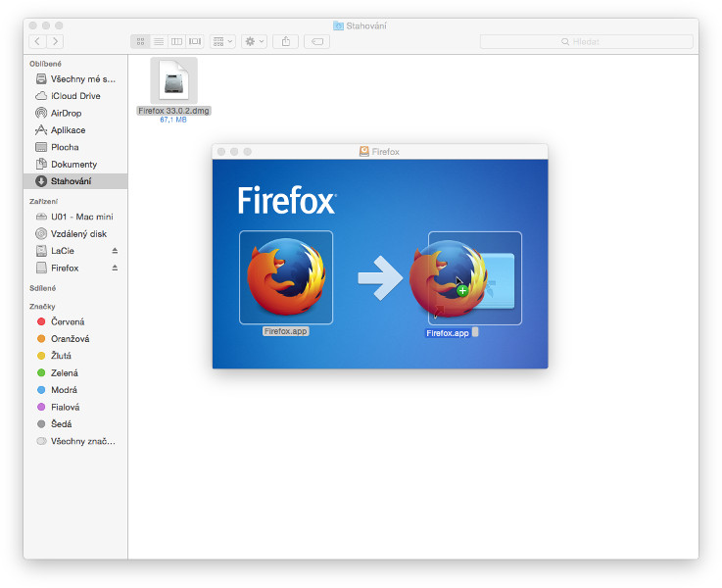Click the Hledat search field

(x=586, y=41)
